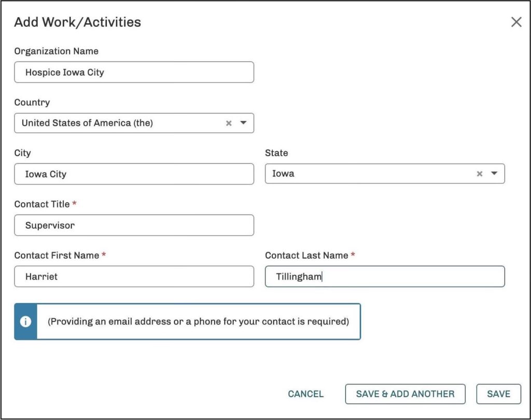Clear the selected State value Iowa
531x420 pixels.
point(480,174)
